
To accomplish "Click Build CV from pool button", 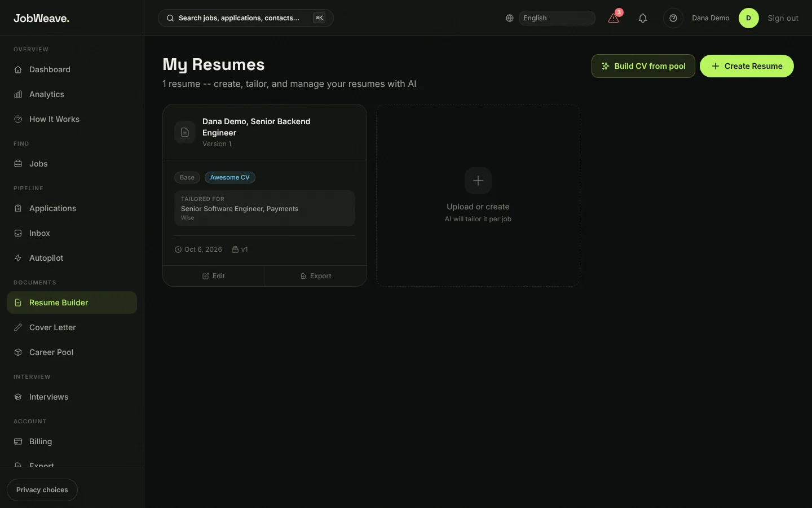I will [643, 66].
